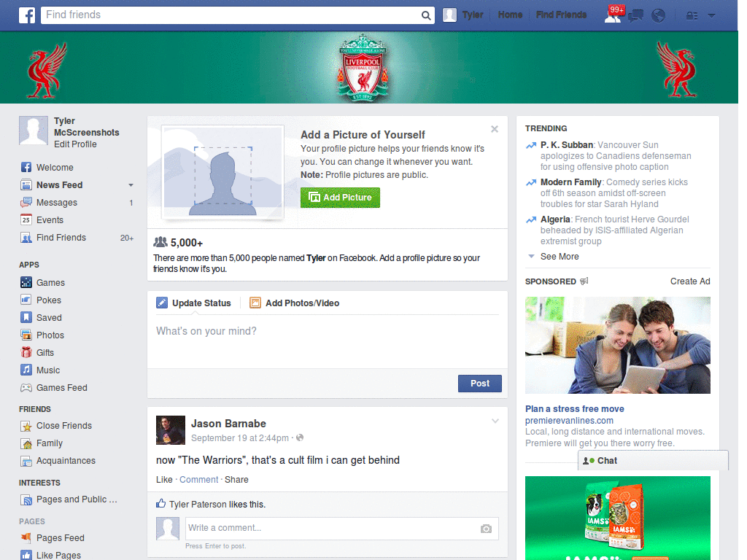Click the Plan a stress free move ad title

(575, 409)
